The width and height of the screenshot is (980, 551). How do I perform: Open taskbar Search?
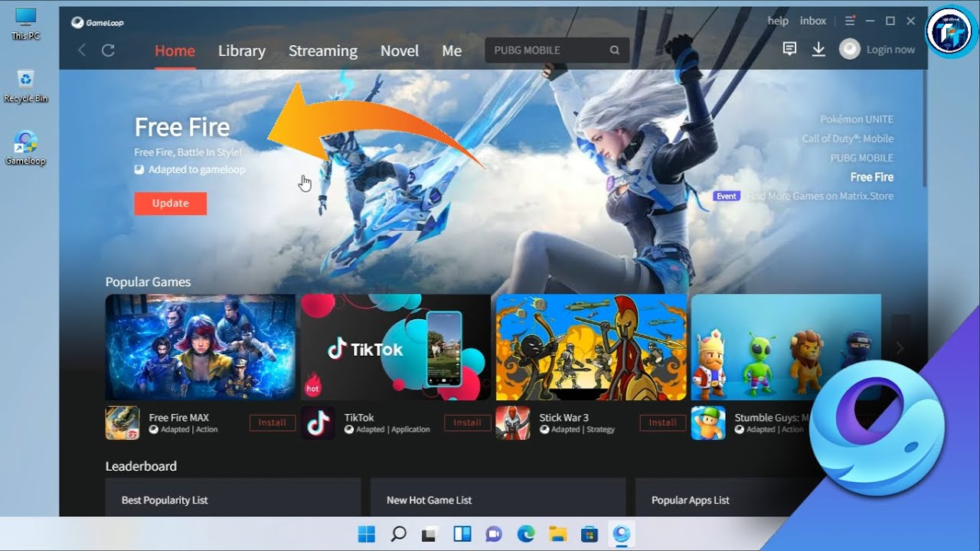(398, 533)
